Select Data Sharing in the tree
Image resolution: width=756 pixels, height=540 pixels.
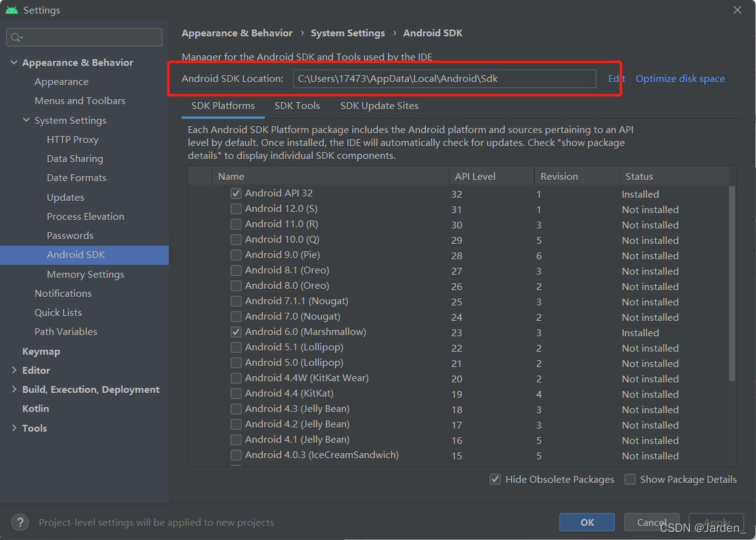coord(75,158)
